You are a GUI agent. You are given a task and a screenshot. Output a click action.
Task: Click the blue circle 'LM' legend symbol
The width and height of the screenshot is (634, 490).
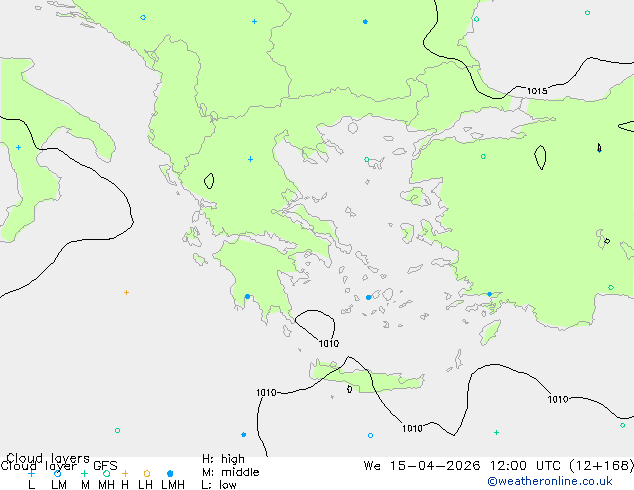pyautogui.click(x=57, y=473)
